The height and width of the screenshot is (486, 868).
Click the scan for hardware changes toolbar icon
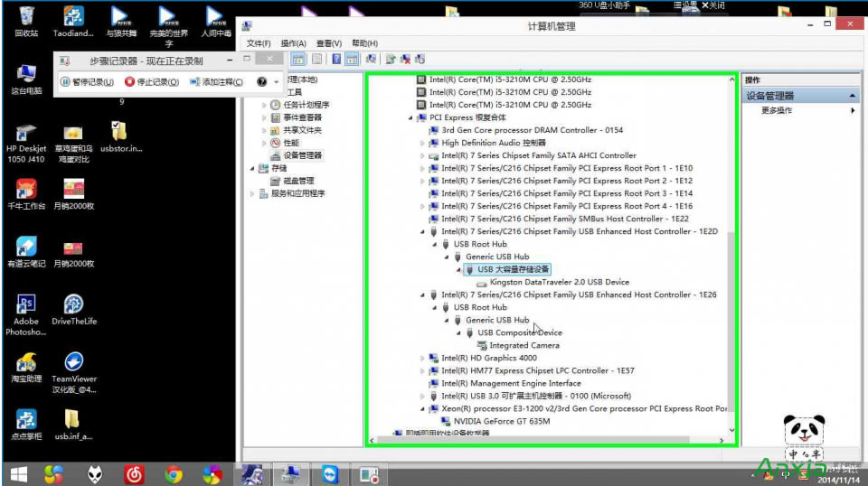[372, 59]
